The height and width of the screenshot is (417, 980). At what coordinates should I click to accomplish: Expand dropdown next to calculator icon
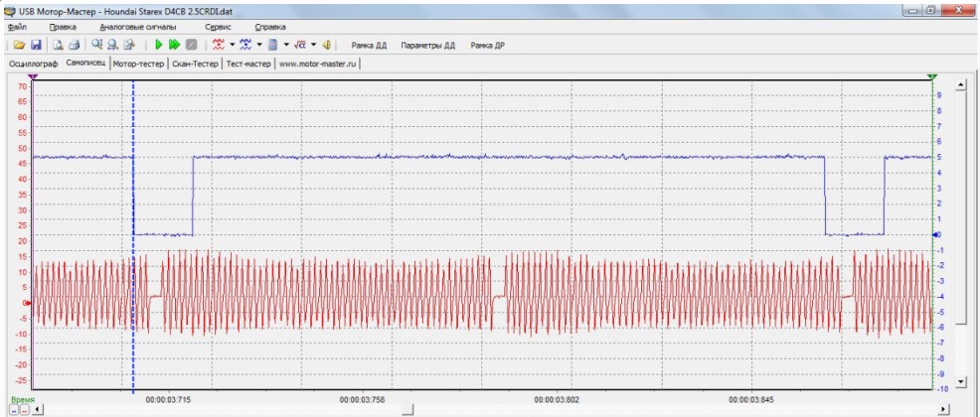click(286, 45)
